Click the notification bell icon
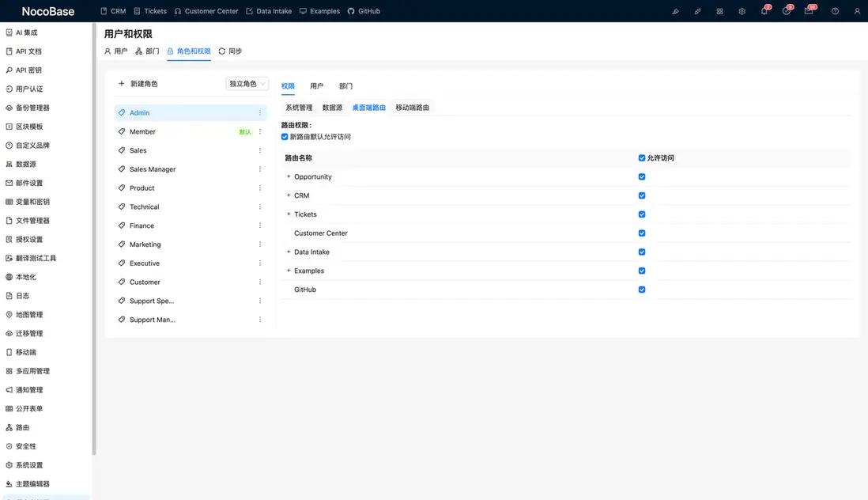Screen dimensions: 868x500 (x=764, y=11)
